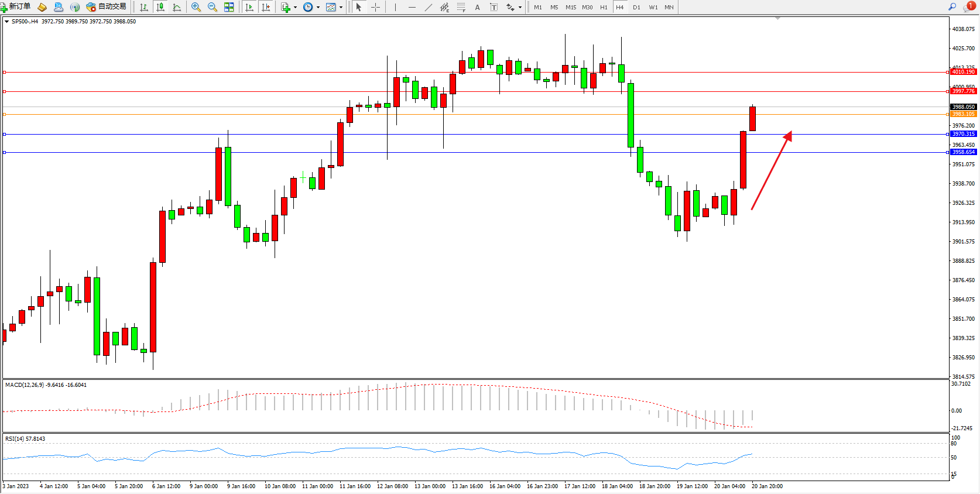Switch chart to line chart mode
Viewport: 980px width, 494px height.
coord(177,7)
